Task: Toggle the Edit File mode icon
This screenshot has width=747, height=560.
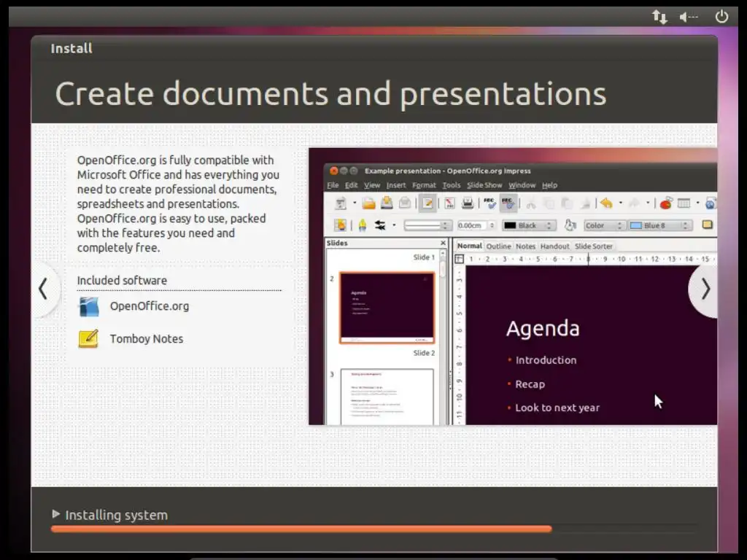Action: [427, 204]
